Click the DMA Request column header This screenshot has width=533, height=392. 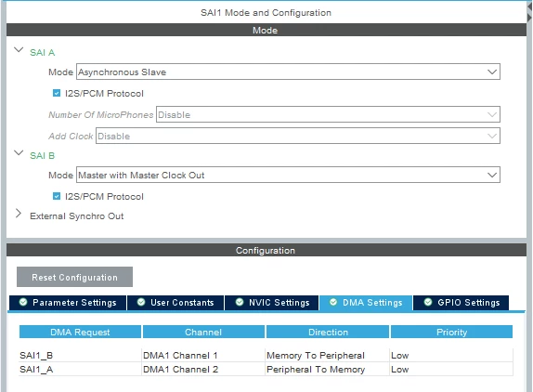(80, 332)
